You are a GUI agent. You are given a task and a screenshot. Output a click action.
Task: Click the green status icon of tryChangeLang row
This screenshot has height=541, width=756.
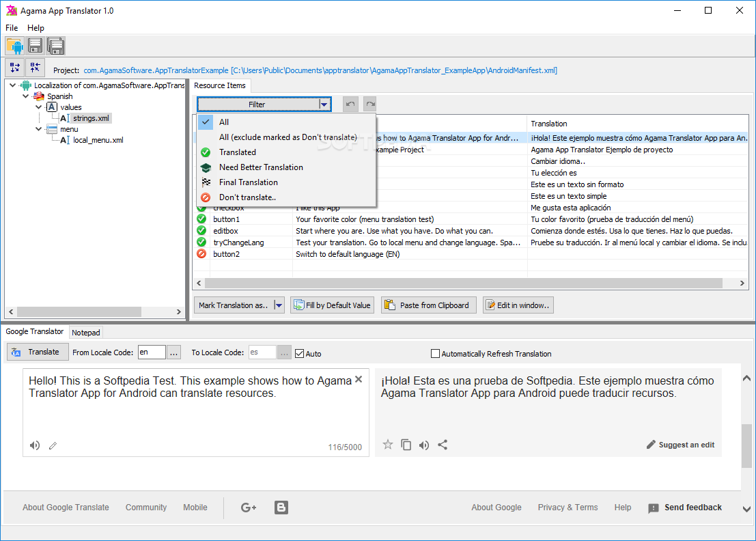201,242
